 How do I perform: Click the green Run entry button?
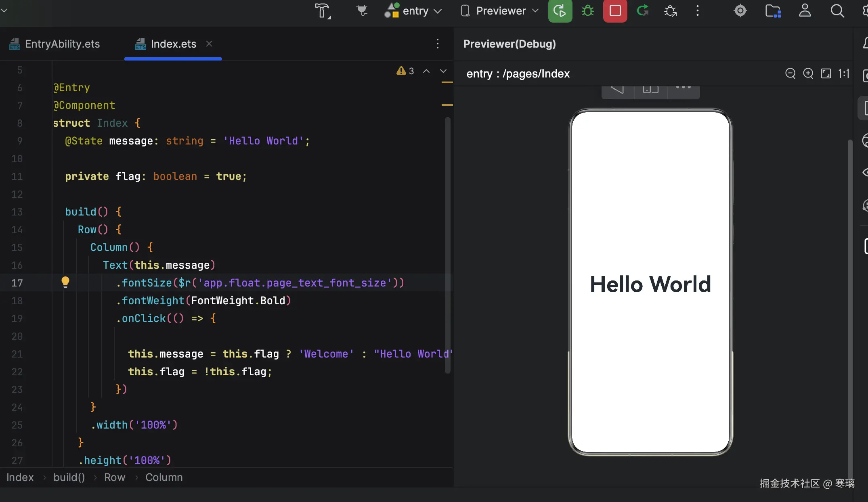560,11
